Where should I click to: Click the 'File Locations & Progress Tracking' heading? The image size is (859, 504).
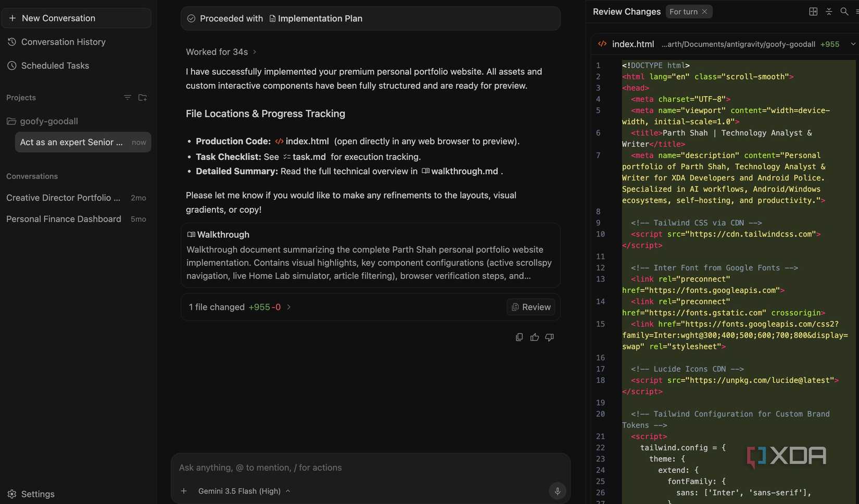[266, 114]
